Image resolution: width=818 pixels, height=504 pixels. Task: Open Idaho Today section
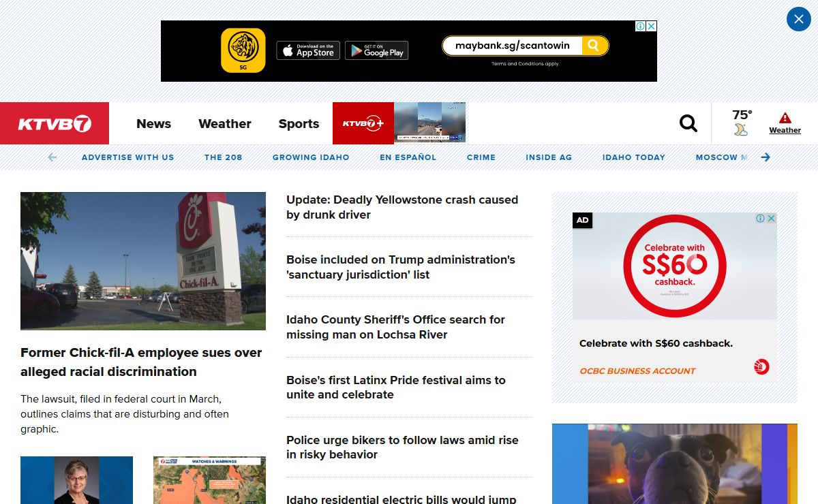pos(634,157)
